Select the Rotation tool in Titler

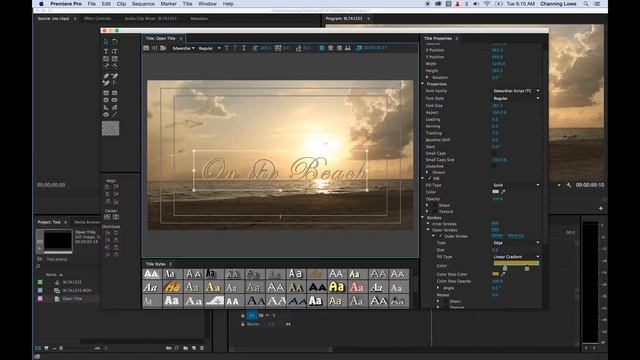point(115,42)
